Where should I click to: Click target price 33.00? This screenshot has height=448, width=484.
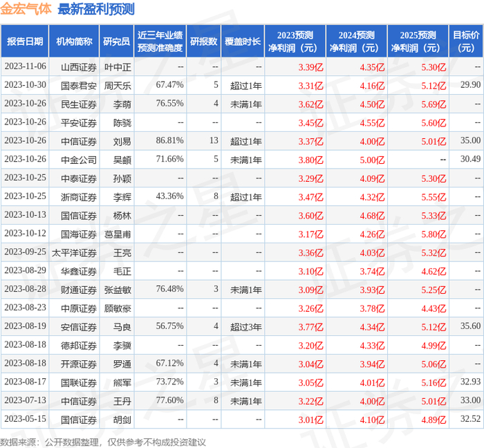(x=470, y=400)
